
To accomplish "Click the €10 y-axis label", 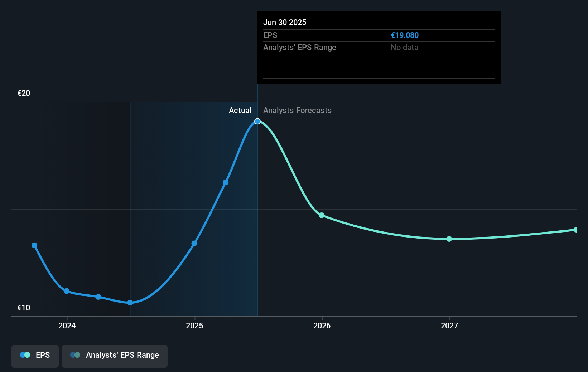I will coord(24,308).
